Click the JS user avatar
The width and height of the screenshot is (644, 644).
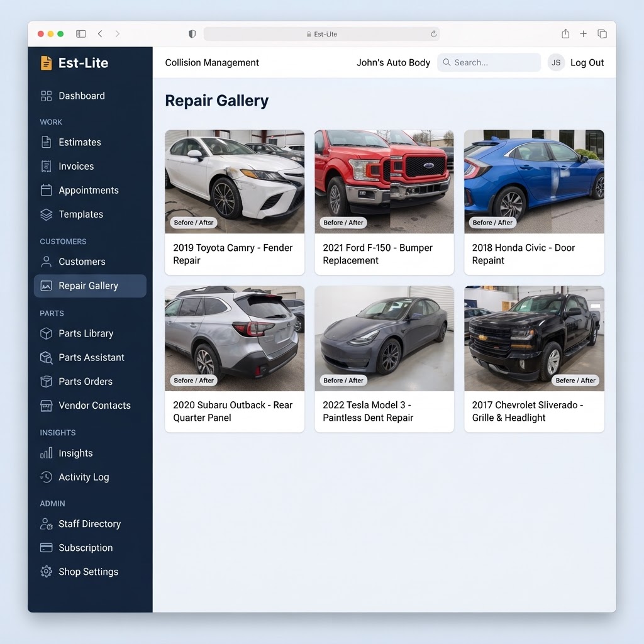[x=556, y=62]
